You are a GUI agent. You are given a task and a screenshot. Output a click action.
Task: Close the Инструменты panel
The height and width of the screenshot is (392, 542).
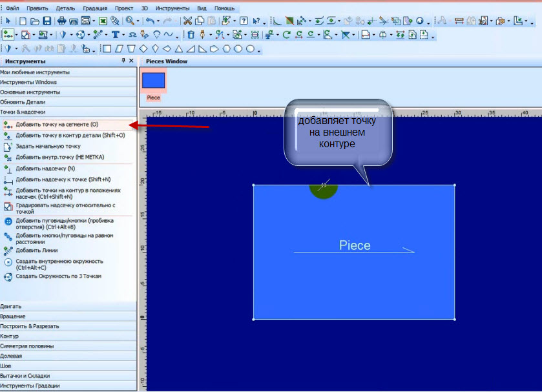(x=131, y=61)
